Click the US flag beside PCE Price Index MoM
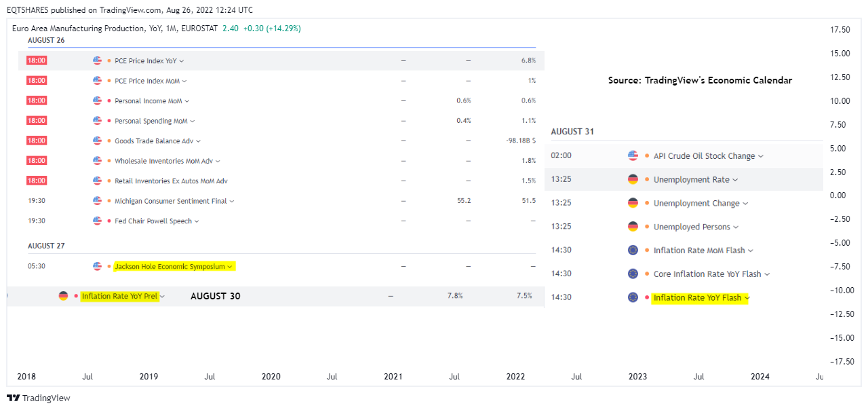 coord(97,81)
